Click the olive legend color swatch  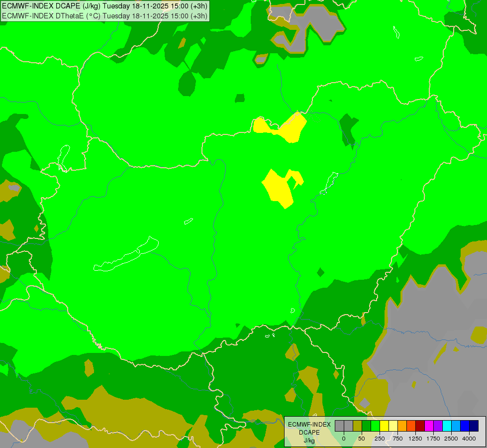point(358,426)
